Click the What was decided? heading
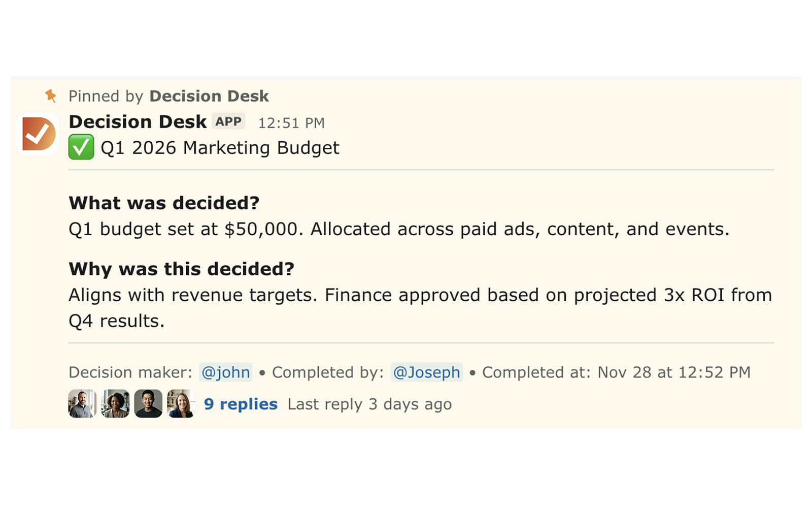 164,203
